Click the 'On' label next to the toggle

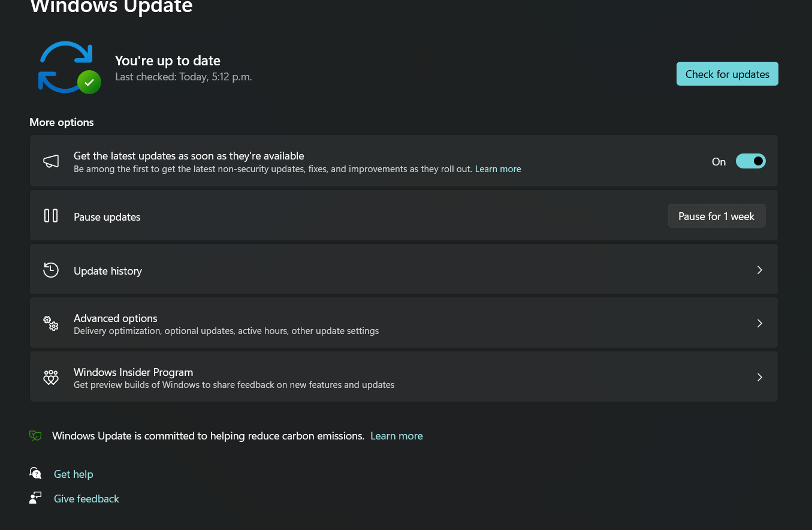click(x=719, y=162)
